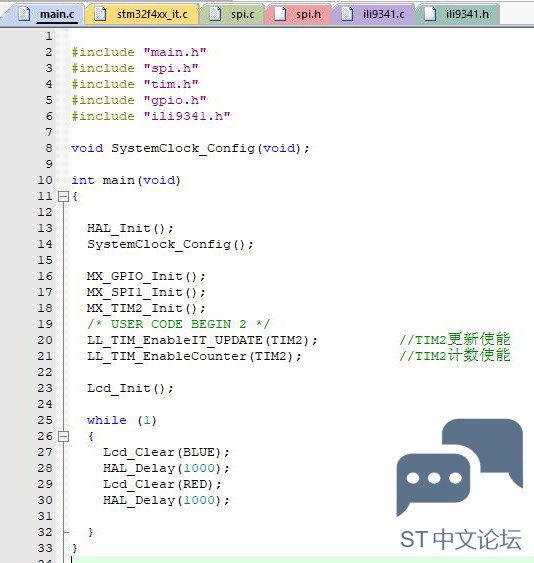Viewport: 534px width, 563px height.
Task: Click the MX_TIM2_Init() call
Action: click(146, 308)
